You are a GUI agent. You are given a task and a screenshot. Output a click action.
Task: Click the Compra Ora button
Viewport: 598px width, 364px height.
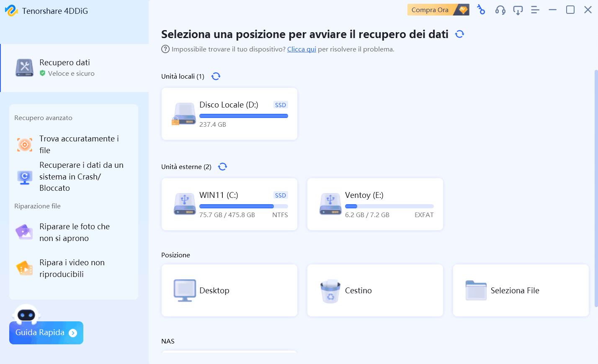[x=438, y=10]
